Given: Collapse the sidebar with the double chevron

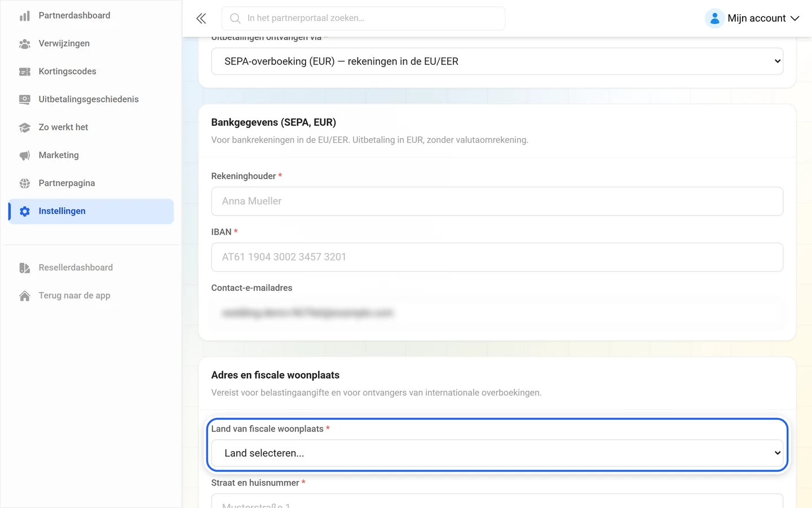Looking at the screenshot, I should click(201, 19).
